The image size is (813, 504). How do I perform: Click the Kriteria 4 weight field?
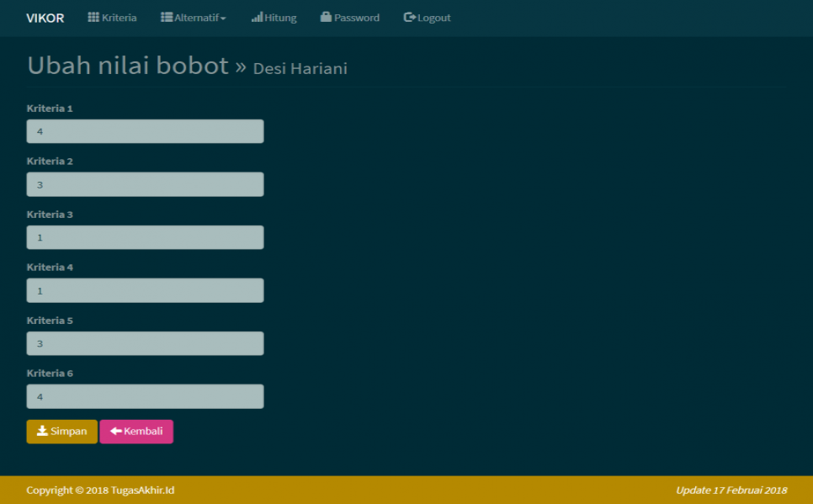(145, 289)
